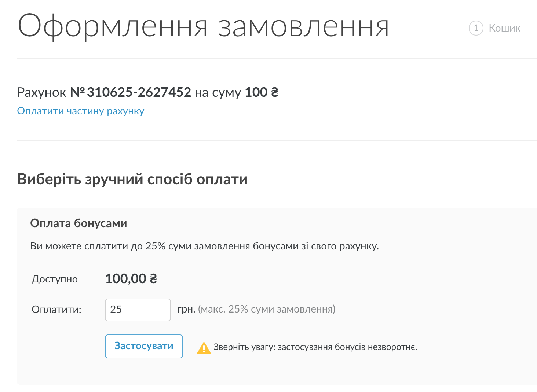Viewport: 537px width, 392px height.
Task: Click the Оплатити частину рахунку link
Action: coord(81,111)
